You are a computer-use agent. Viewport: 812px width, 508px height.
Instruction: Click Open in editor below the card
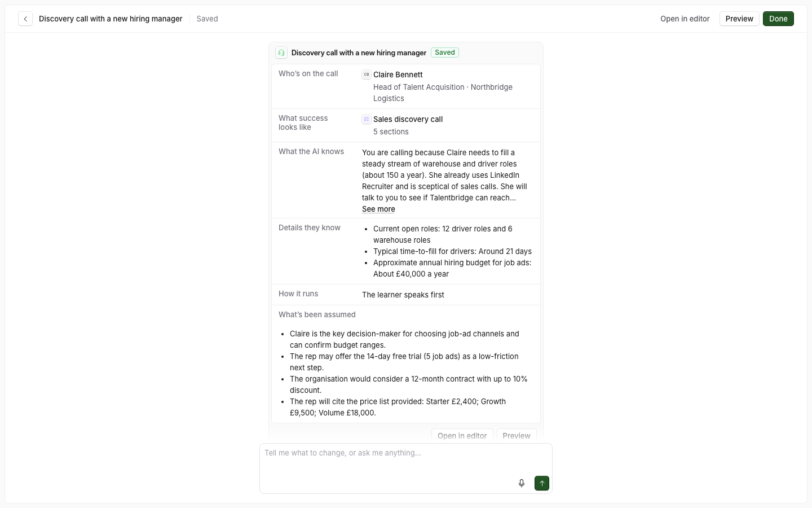point(462,436)
